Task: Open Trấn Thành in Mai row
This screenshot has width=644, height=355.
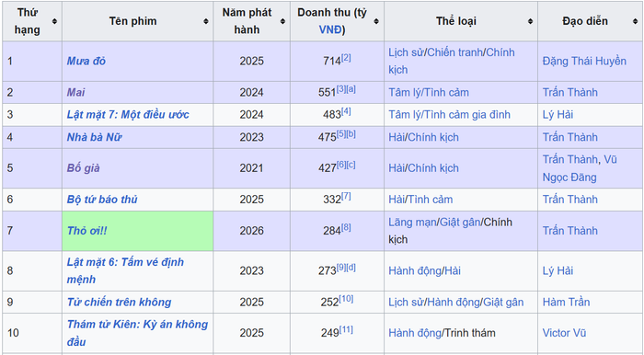Action: pyautogui.click(x=569, y=92)
